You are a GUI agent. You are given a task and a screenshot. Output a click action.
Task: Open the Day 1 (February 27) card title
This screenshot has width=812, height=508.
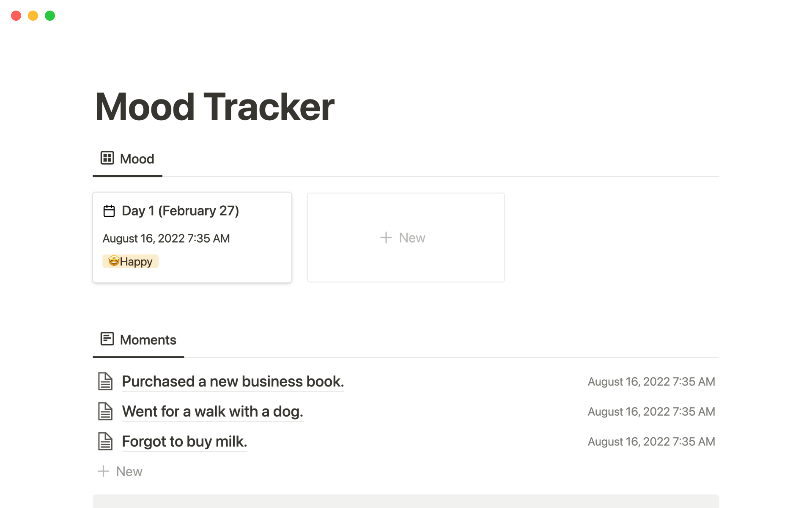[x=180, y=211]
